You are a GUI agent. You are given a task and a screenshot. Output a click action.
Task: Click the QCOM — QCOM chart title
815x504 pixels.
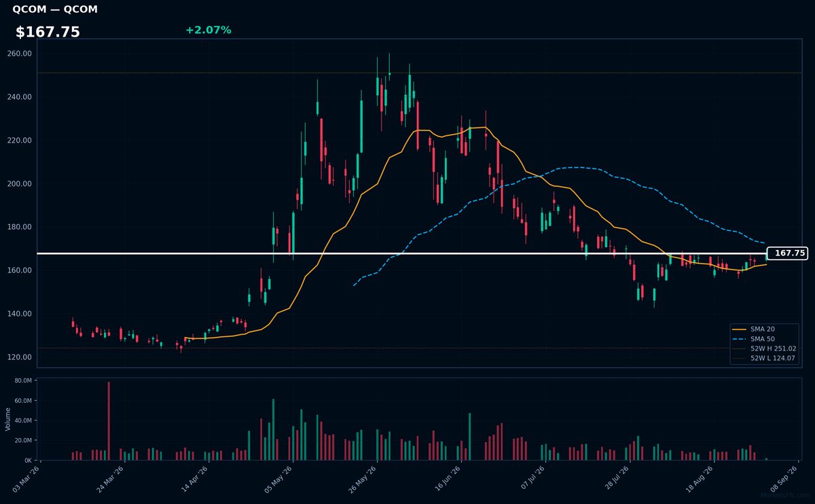55,10
